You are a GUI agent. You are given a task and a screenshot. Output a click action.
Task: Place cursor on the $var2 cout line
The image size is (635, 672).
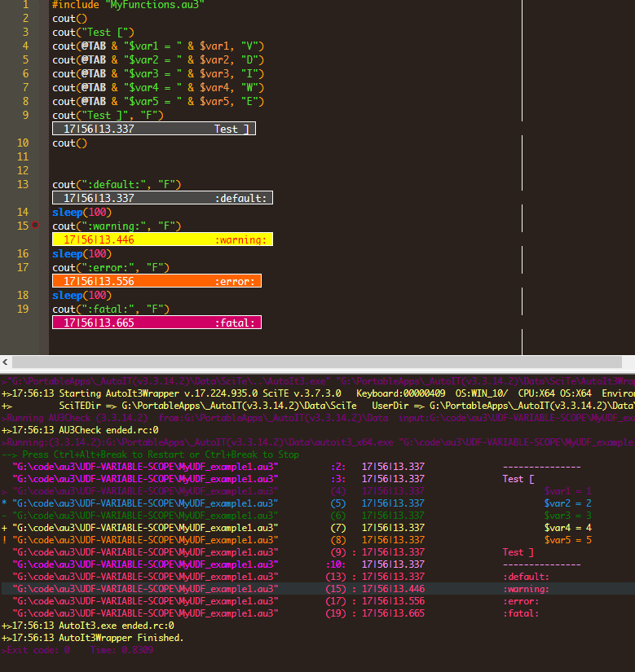(x=158, y=59)
